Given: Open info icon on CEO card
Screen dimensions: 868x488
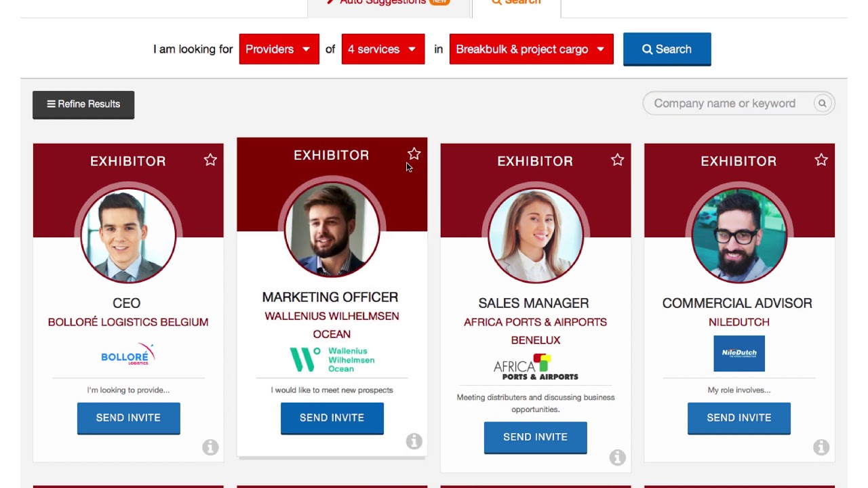Looking at the screenshot, I should (x=210, y=447).
